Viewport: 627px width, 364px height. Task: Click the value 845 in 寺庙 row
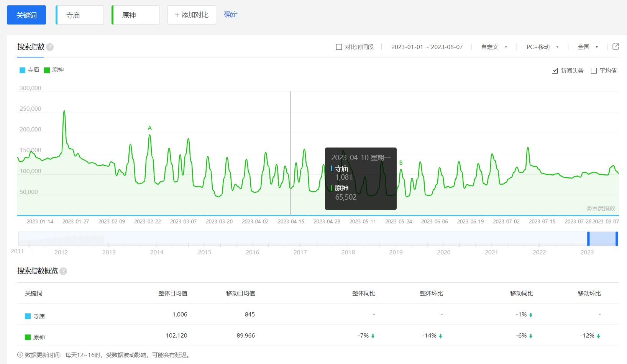pos(250,315)
